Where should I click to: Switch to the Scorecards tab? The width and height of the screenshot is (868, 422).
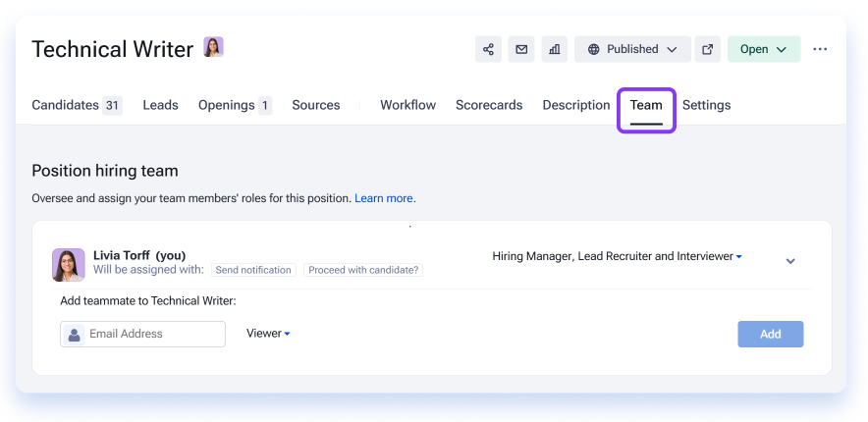[489, 105]
